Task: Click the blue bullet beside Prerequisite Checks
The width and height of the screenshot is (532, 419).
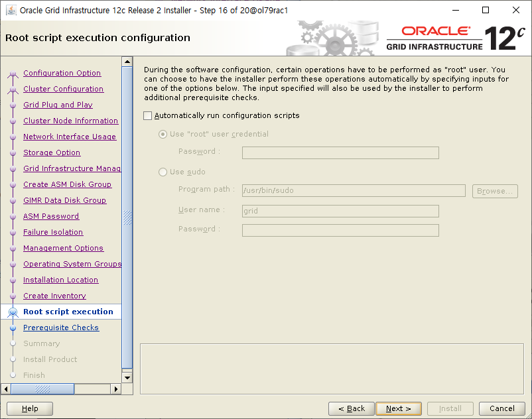Action: pos(13,328)
